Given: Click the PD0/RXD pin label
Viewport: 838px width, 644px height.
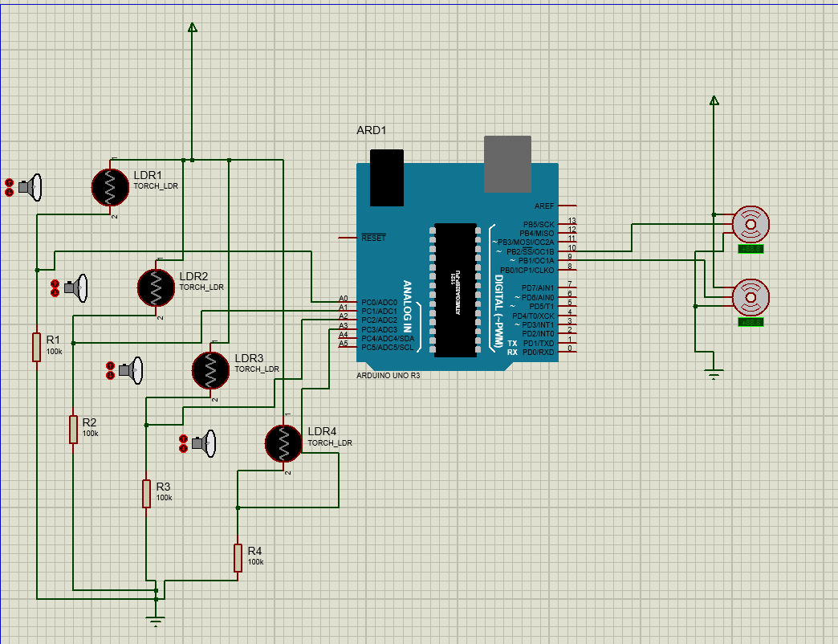Looking at the screenshot, I should (x=538, y=353).
